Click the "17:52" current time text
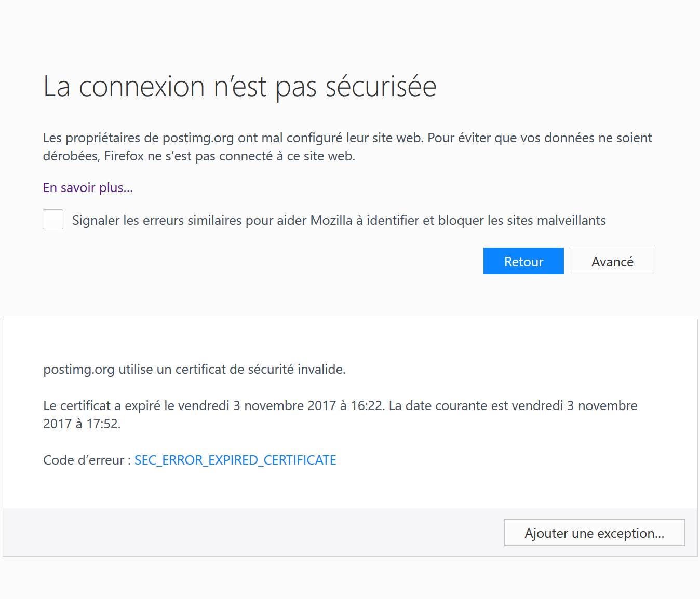This screenshot has width=700, height=599. (102, 424)
